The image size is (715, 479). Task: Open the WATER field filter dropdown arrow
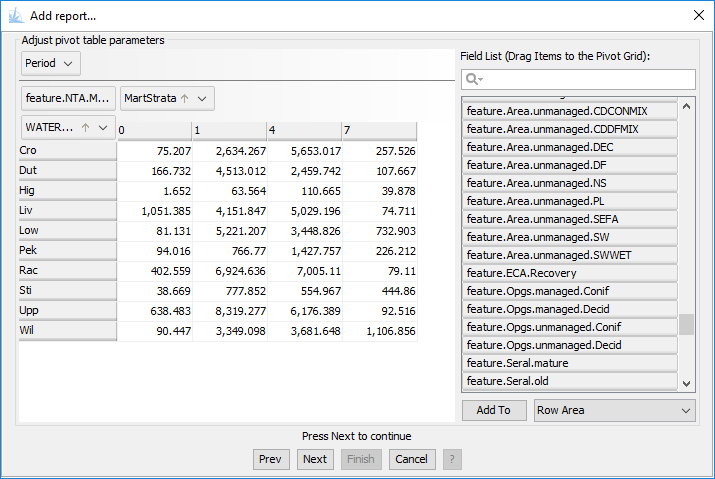[102, 128]
